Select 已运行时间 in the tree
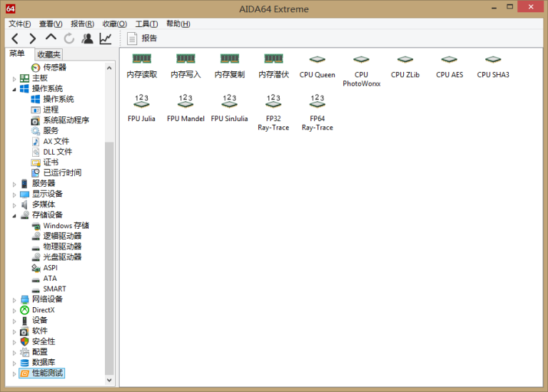 [x=56, y=172]
